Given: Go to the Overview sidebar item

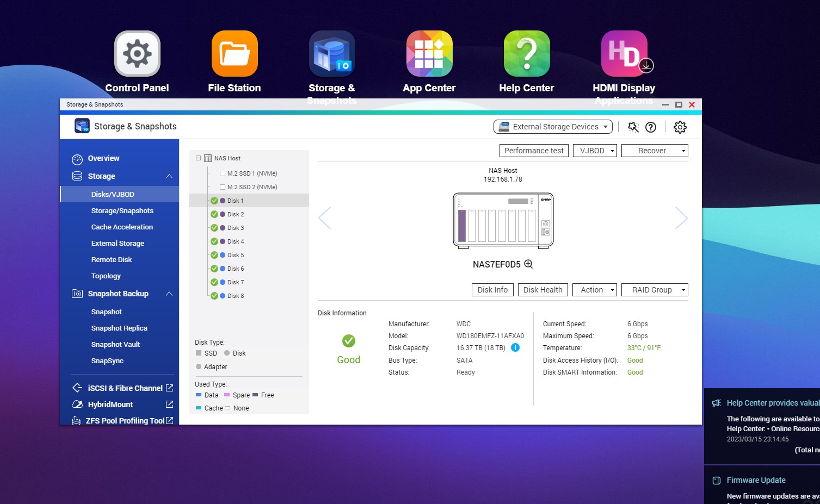Looking at the screenshot, I should pos(103,158).
